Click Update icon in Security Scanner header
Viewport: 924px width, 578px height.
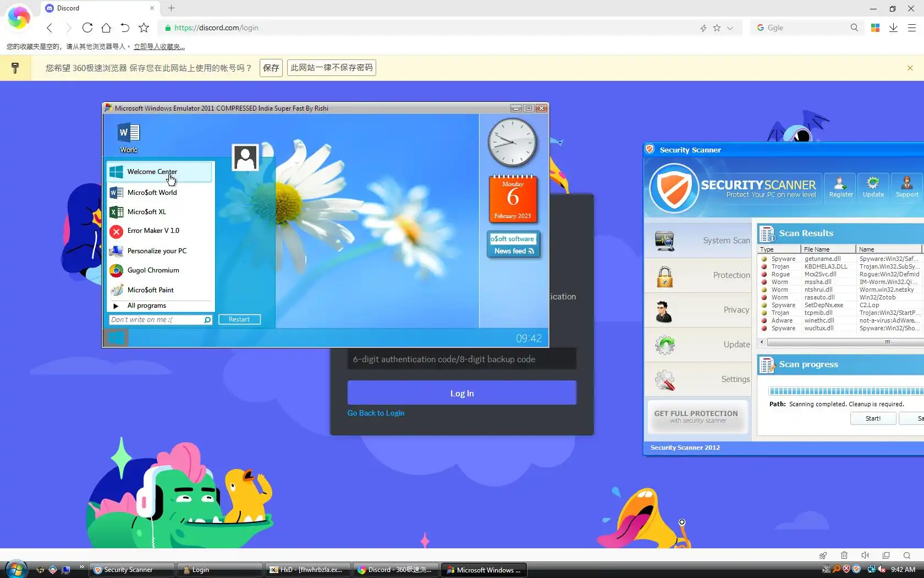(873, 187)
